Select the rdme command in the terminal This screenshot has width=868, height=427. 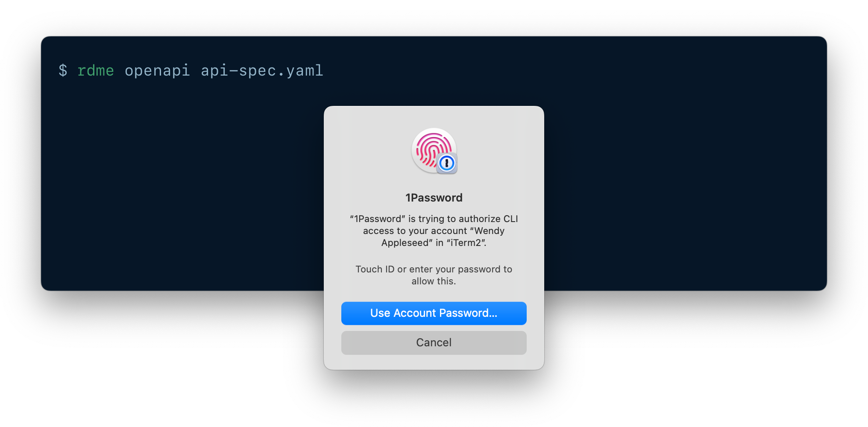click(x=95, y=70)
